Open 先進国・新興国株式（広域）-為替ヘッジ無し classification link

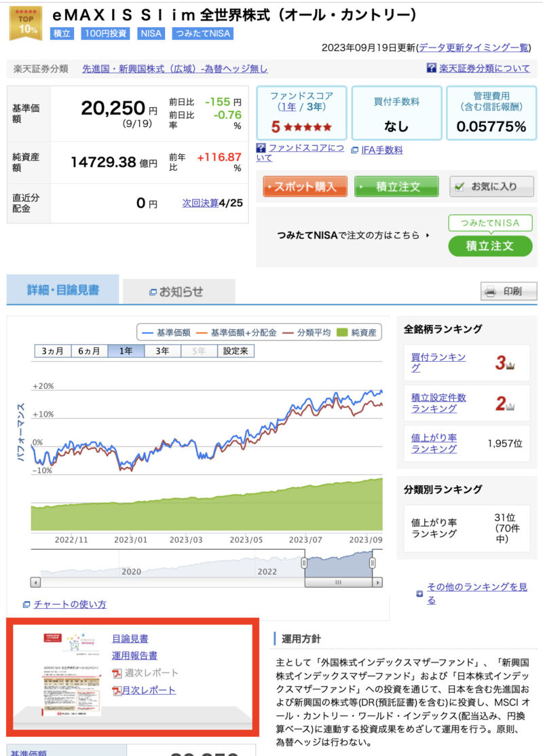click(174, 69)
